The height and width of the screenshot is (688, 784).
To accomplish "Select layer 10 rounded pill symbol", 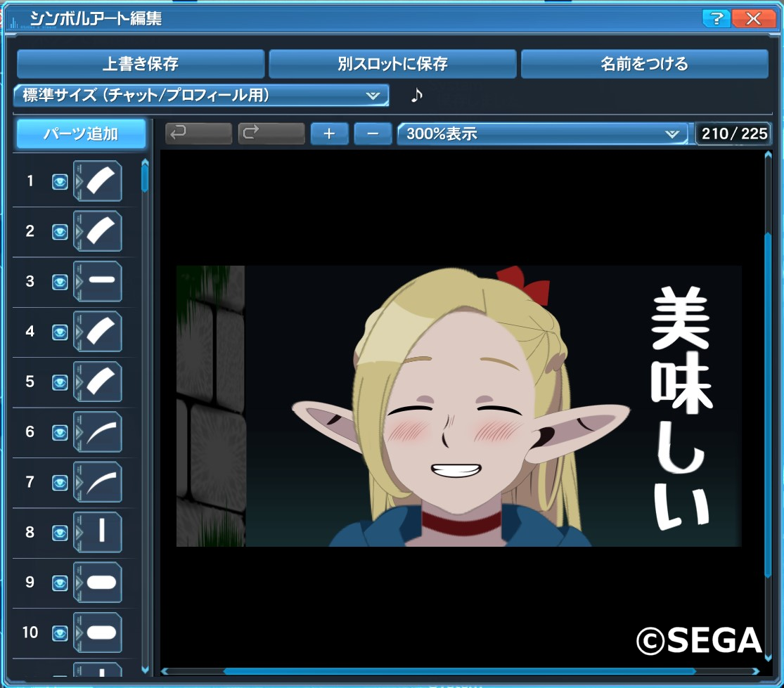I will coord(98,632).
